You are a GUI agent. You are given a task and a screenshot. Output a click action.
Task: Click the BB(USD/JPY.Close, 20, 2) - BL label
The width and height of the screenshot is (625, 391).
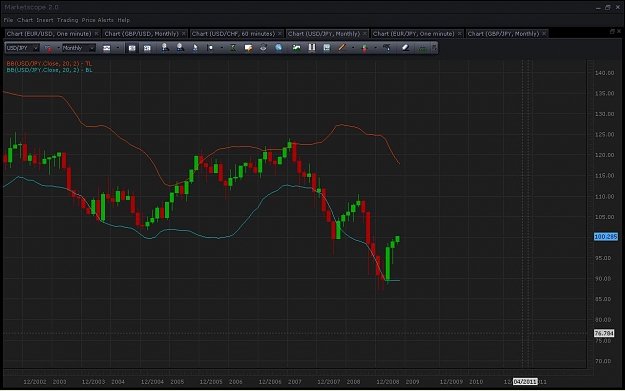coord(49,70)
